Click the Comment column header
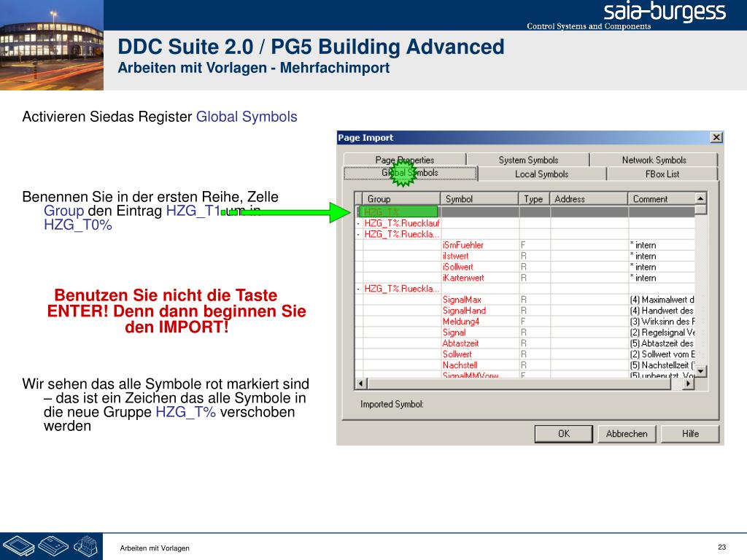The width and height of the screenshot is (747, 560). coord(661,199)
